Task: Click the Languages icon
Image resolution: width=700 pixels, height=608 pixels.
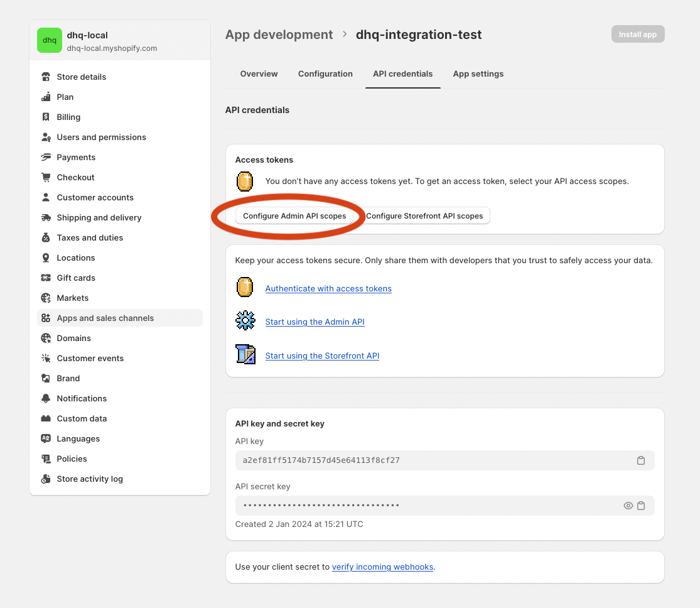Action: click(x=46, y=438)
